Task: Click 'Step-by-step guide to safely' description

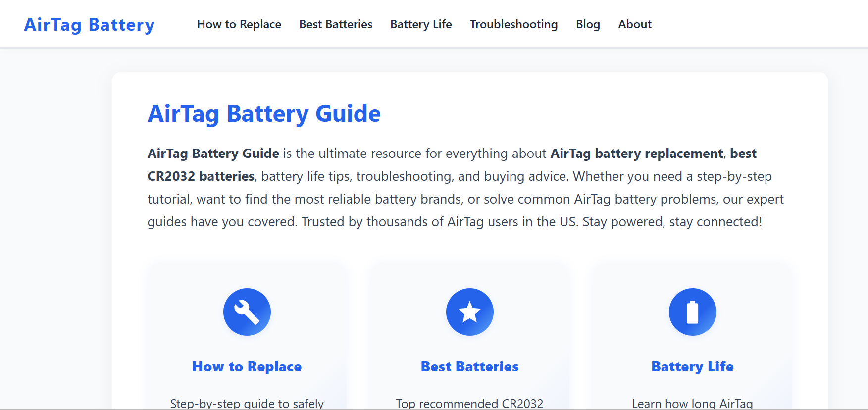Action: click(247, 403)
